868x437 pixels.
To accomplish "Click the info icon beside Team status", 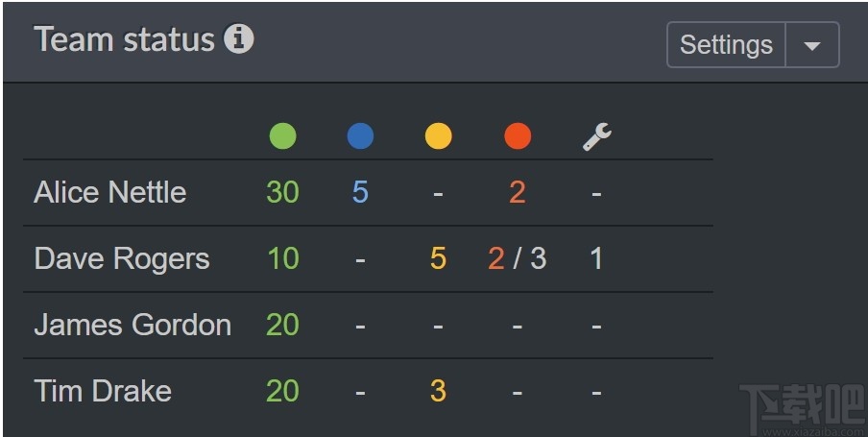I will point(239,39).
